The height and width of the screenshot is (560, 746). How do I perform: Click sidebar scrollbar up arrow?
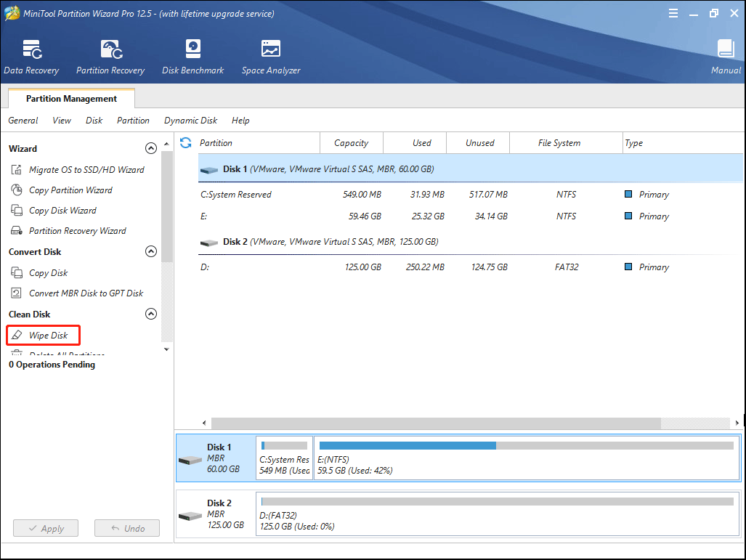pos(166,143)
